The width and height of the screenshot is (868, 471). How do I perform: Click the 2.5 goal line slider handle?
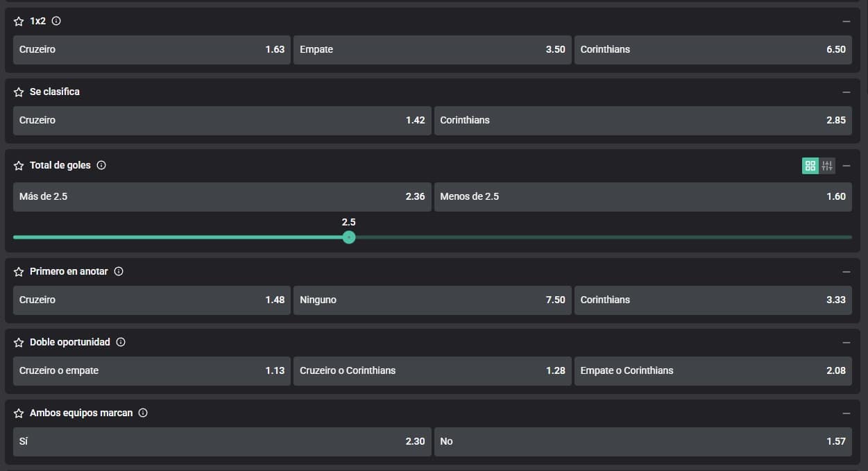point(349,237)
